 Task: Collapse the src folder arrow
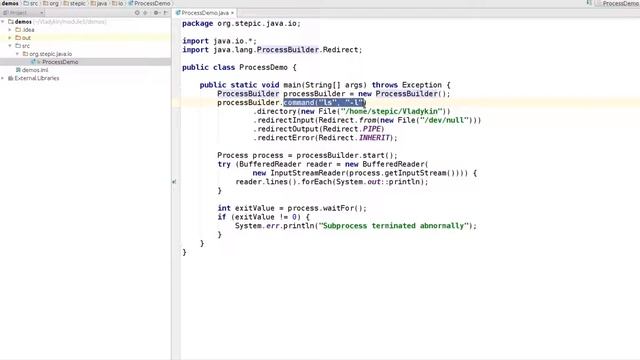click(x=10, y=46)
